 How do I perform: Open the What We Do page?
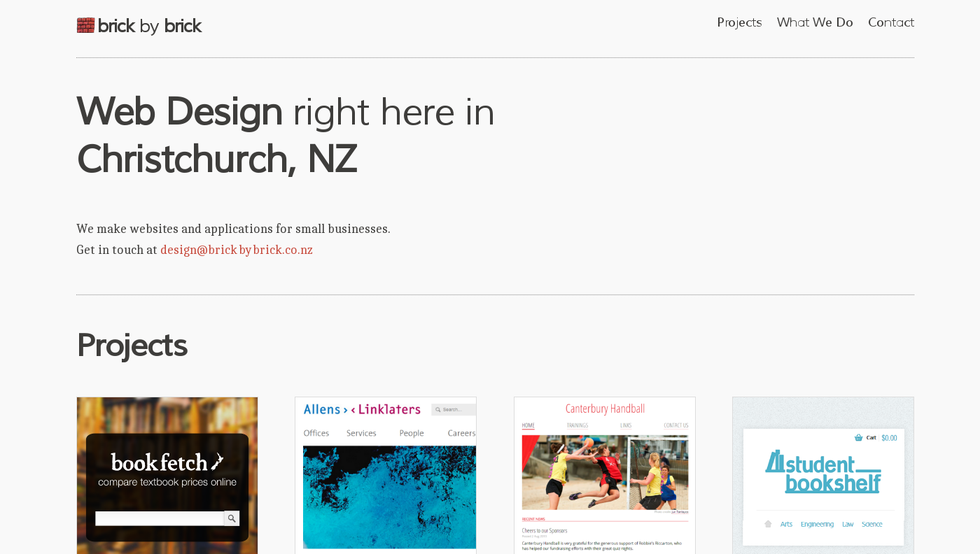815,22
